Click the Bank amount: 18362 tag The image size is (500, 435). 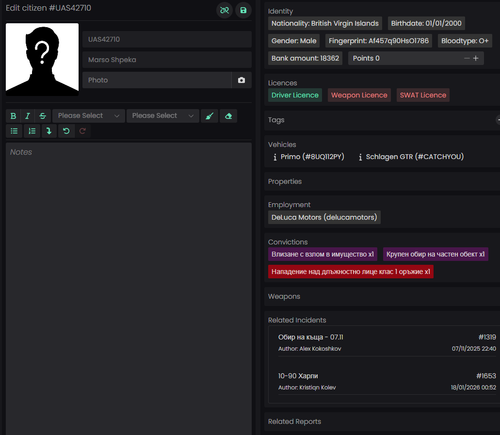pos(305,58)
